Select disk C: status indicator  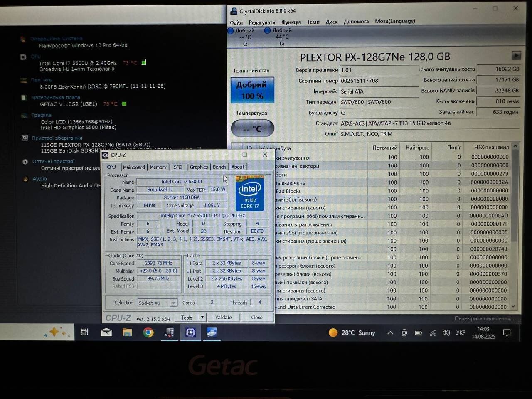click(242, 37)
